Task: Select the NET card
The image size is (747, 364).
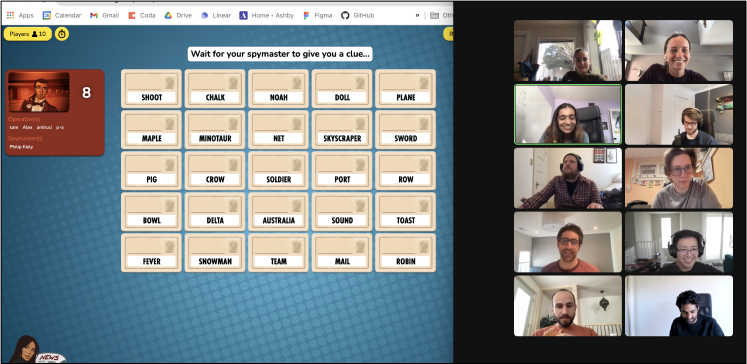Action: click(278, 130)
